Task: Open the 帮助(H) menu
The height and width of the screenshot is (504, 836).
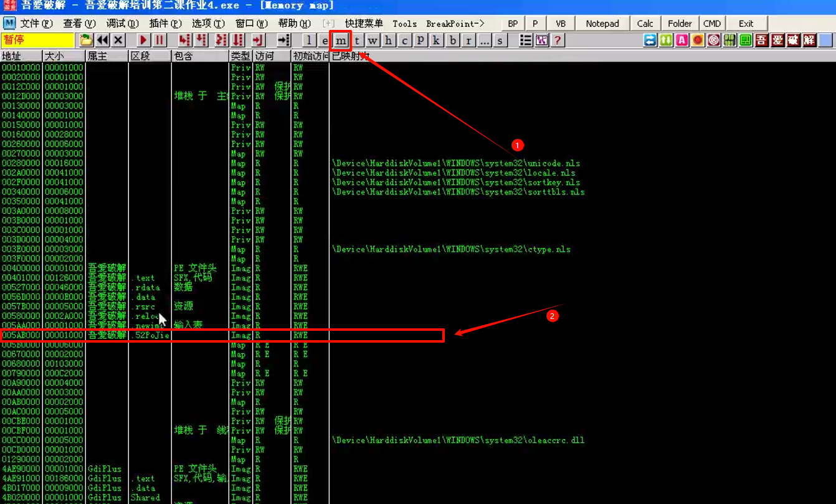Action: pyautogui.click(x=294, y=24)
